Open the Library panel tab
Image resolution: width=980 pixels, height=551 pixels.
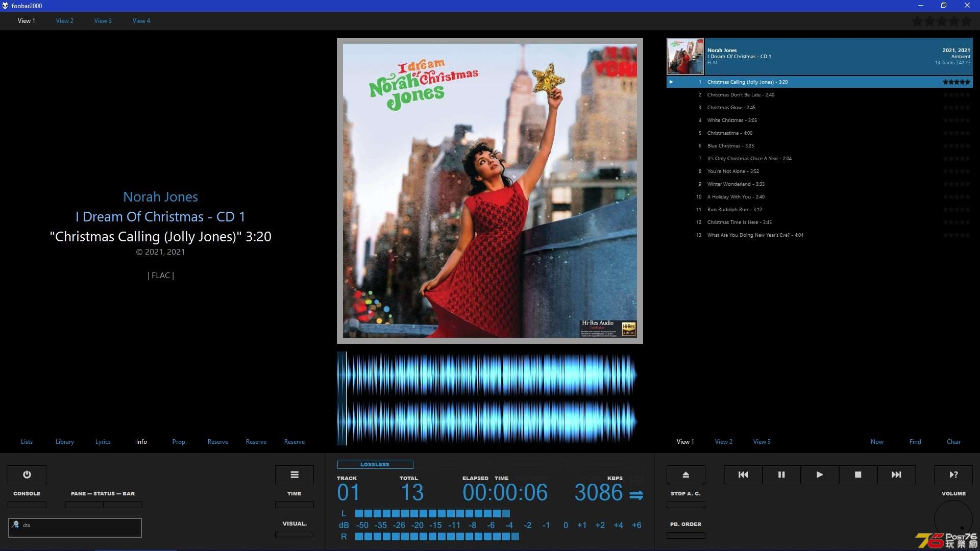pyautogui.click(x=65, y=442)
